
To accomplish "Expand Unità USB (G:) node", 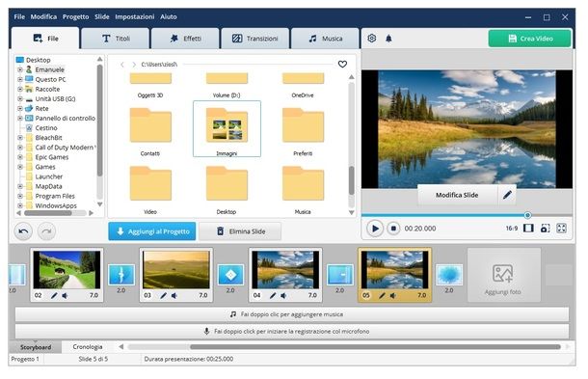I will click(x=20, y=99).
